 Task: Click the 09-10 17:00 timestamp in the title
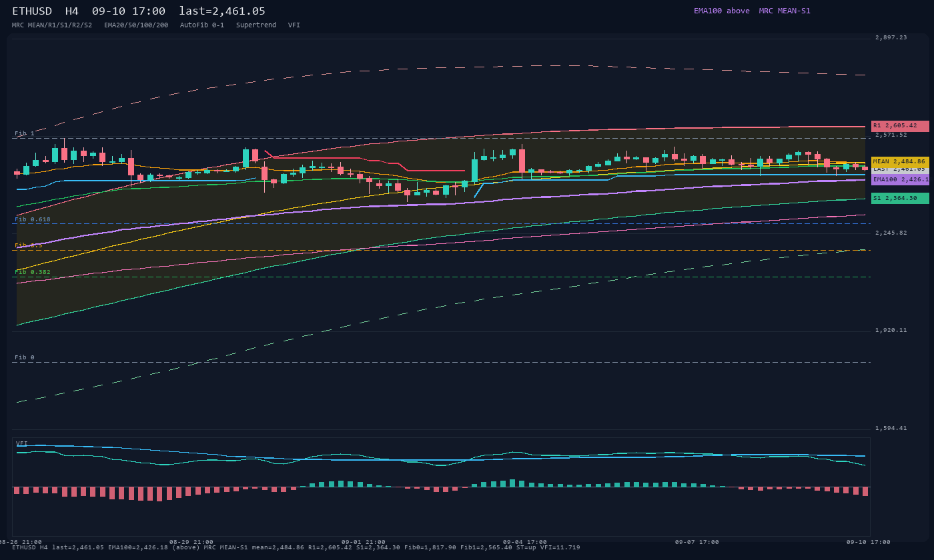(129, 11)
